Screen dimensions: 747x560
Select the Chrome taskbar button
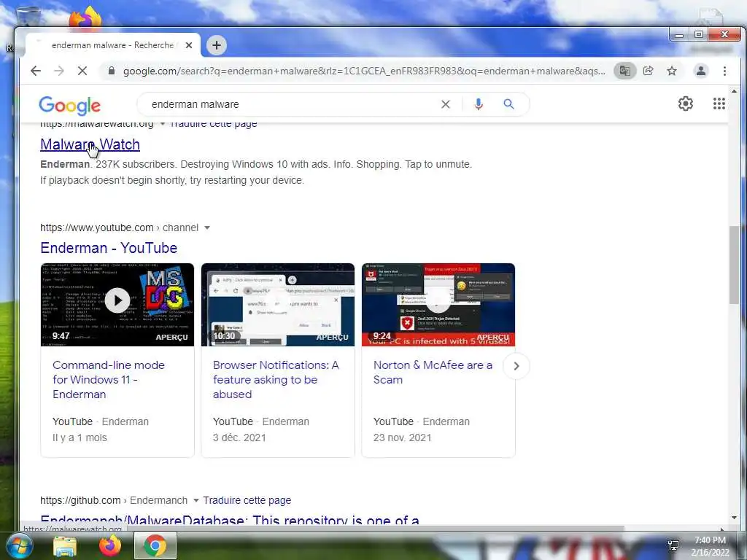click(155, 545)
